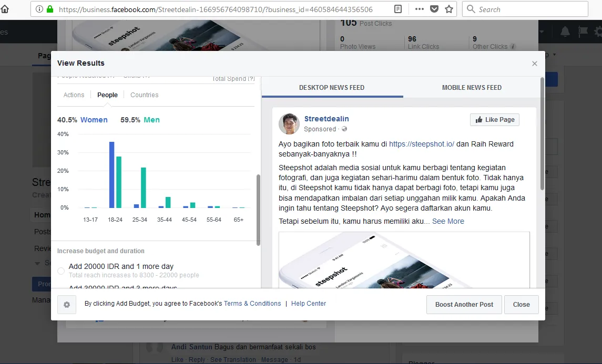Switch to the Actions tab
The width and height of the screenshot is (602, 364).
click(74, 95)
